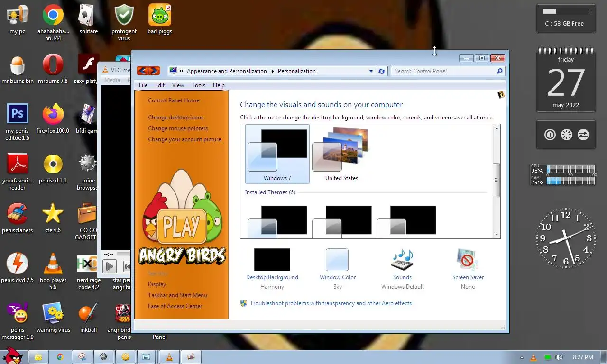This screenshot has height=364, width=607.
Task: Open Desktop Background settings
Action: click(272, 268)
